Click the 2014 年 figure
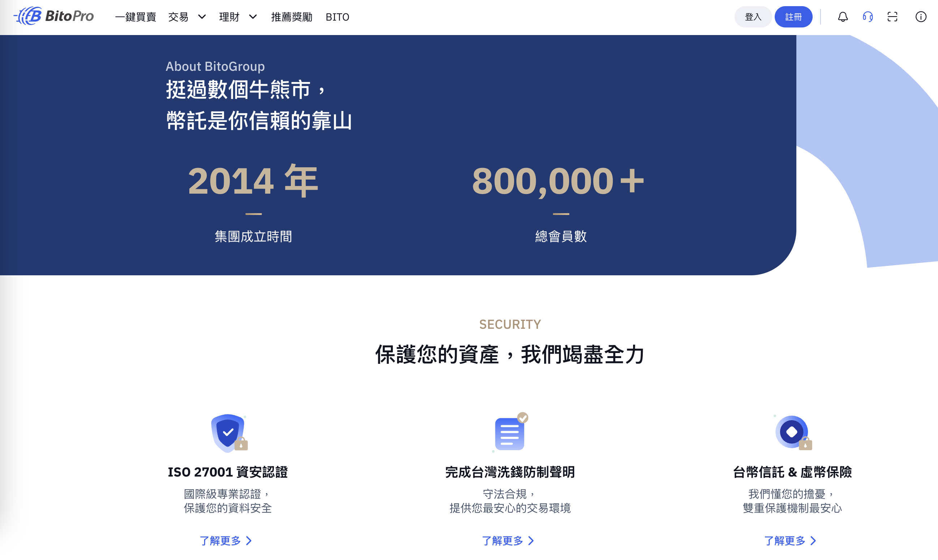Image resolution: width=938 pixels, height=560 pixels. 253,181
